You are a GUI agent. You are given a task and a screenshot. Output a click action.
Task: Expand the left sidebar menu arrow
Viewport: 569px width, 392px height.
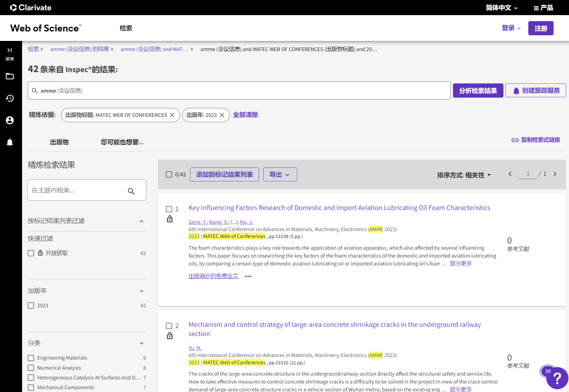[x=10, y=50]
